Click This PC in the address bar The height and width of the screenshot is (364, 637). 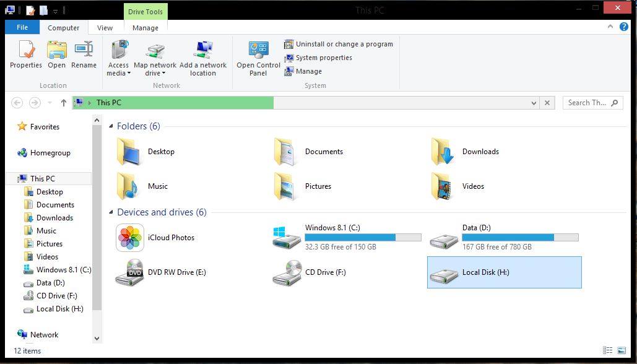(x=109, y=103)
